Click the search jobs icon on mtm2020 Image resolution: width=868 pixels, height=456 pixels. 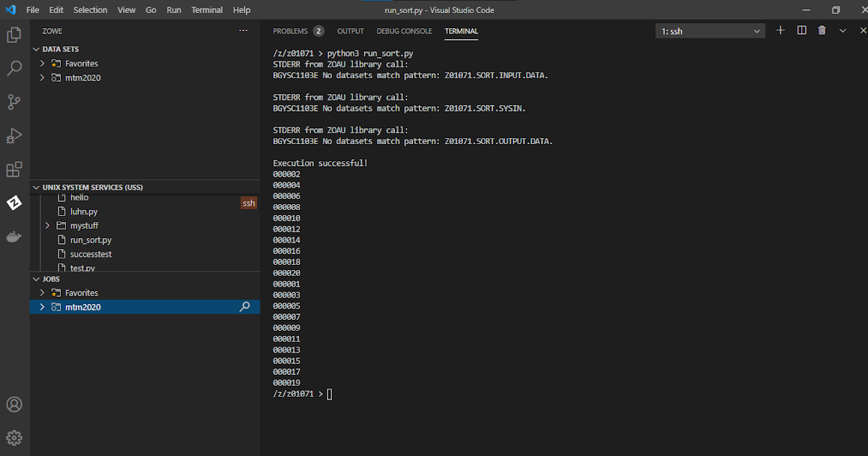247,307
